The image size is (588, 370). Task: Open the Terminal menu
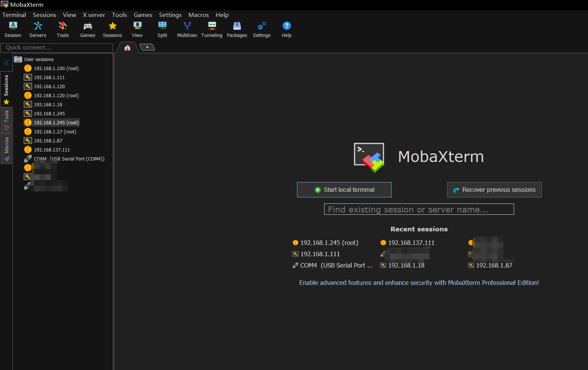[14, 15]
